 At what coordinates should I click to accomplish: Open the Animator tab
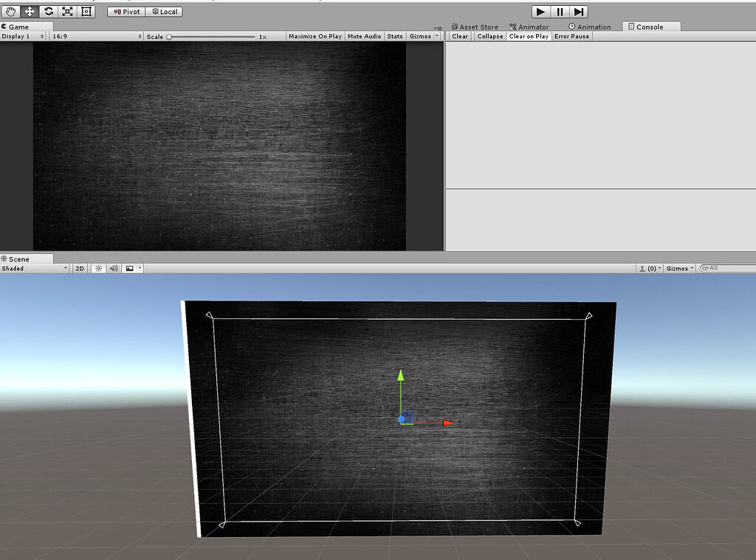pyautogui.click(x=530, y=26)
